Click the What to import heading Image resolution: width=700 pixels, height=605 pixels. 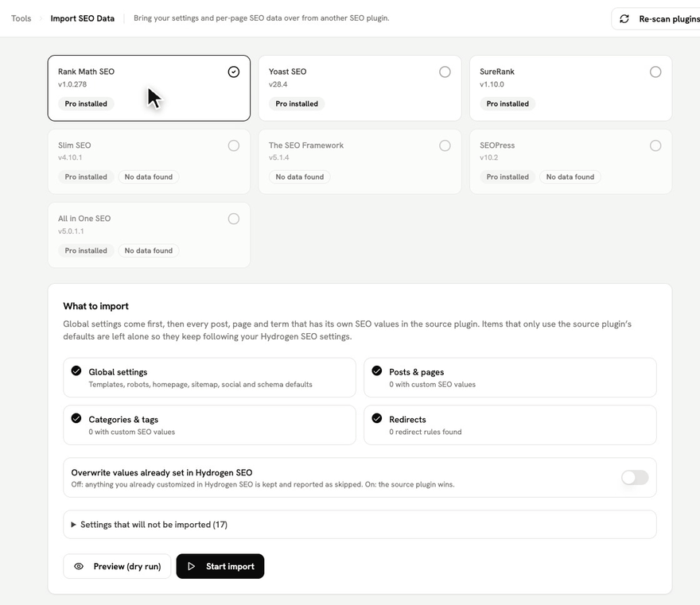(x=95, y=306)
